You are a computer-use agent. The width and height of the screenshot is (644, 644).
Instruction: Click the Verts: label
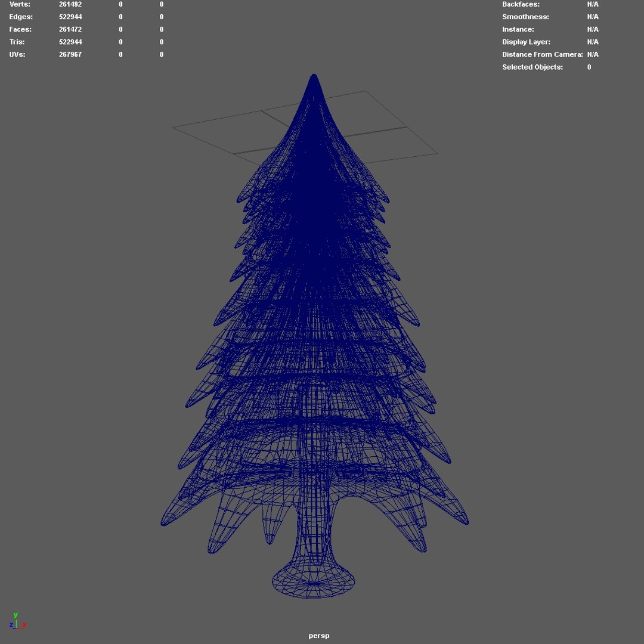click(20, 4)
